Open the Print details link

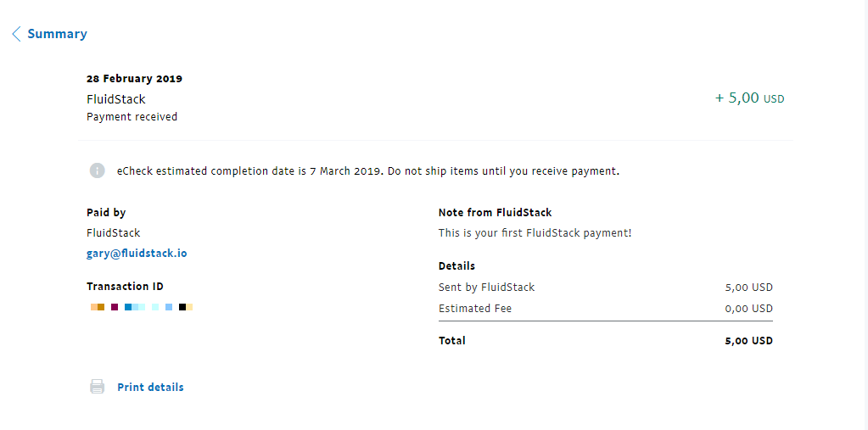pos(150,387)
